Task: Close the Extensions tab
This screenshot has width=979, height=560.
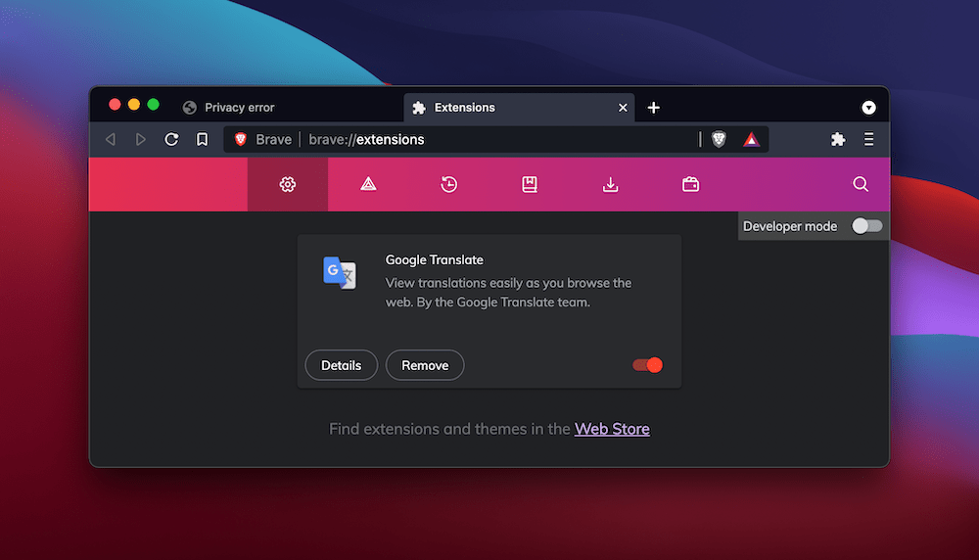Action: pyautogui.click(x=623, y=108)
